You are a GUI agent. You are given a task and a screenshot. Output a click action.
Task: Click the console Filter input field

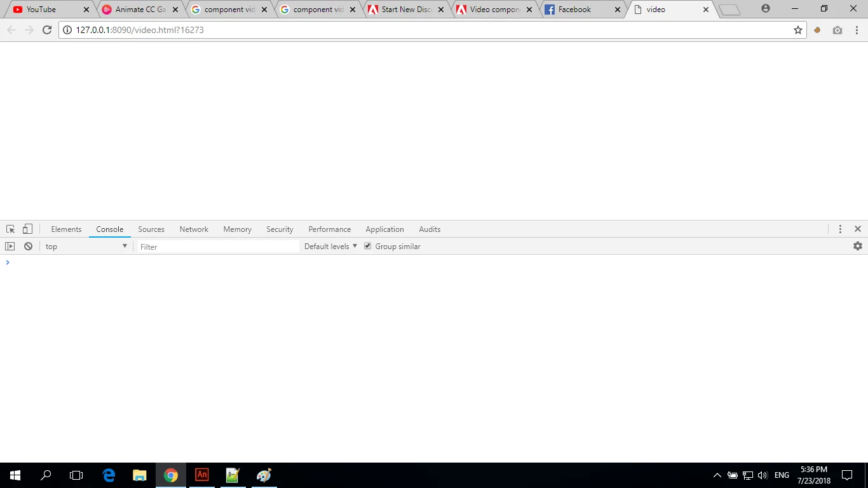coord(217,247)
